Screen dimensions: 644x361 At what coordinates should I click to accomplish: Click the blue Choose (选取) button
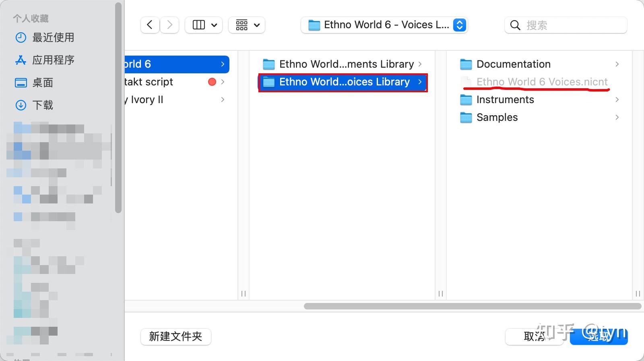click(x=599, y=336)
